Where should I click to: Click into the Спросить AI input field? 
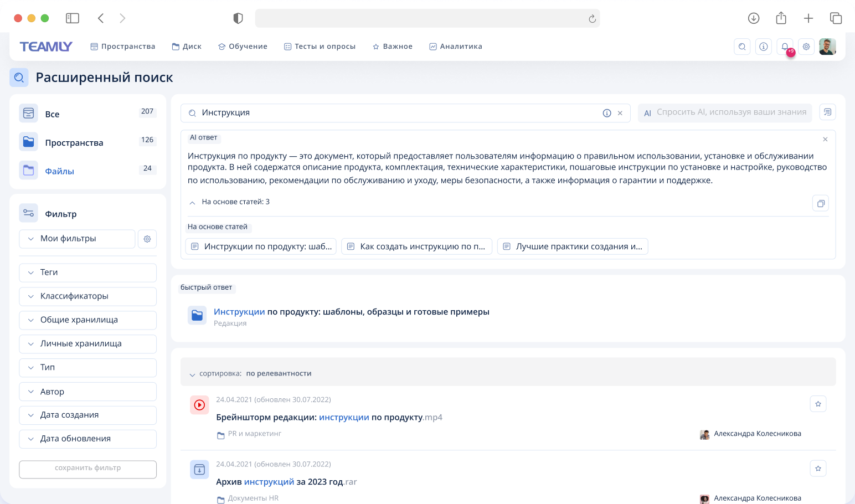(725, 112)
